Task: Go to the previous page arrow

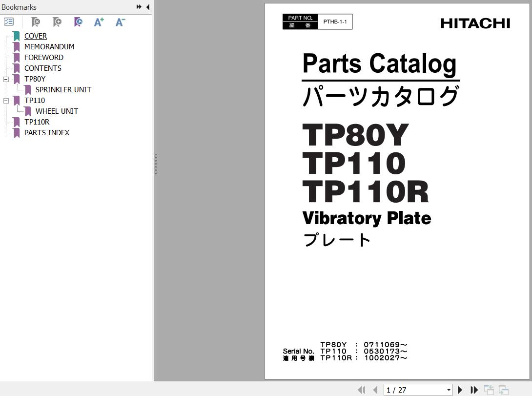Action: (x=375, y=390)
